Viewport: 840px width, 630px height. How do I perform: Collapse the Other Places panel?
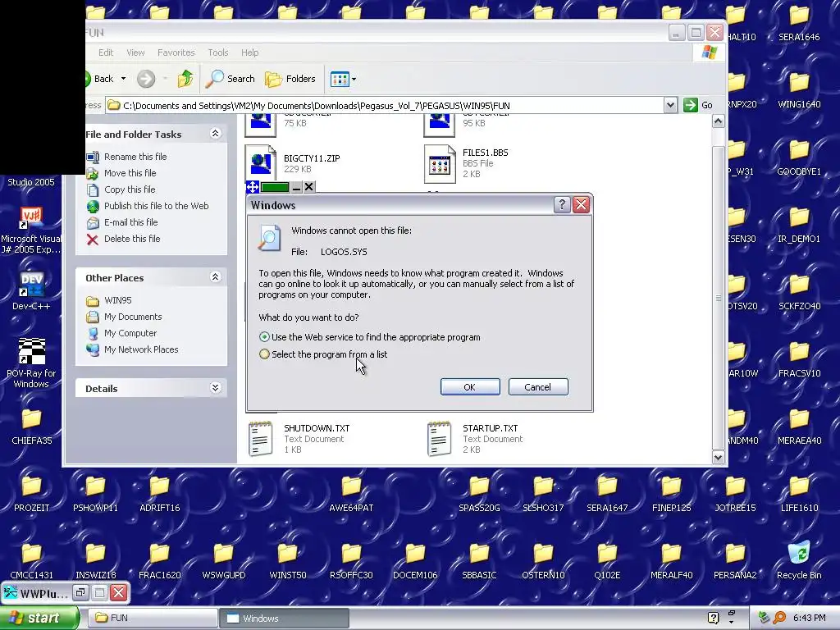click(216, 277)
